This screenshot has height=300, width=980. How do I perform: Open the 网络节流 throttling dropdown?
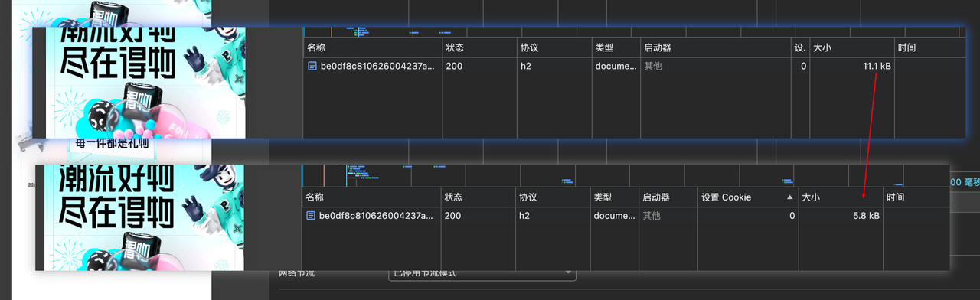point(482,273)
